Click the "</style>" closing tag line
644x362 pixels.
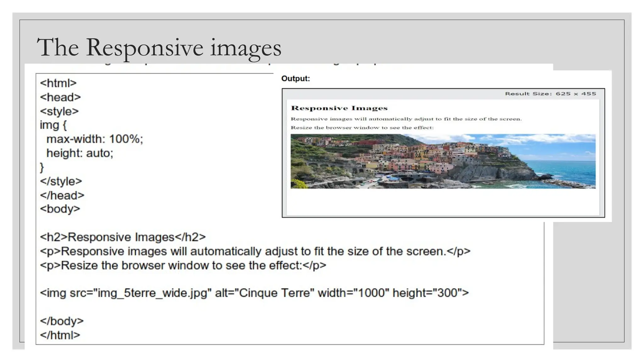click(x=61, y=181)
